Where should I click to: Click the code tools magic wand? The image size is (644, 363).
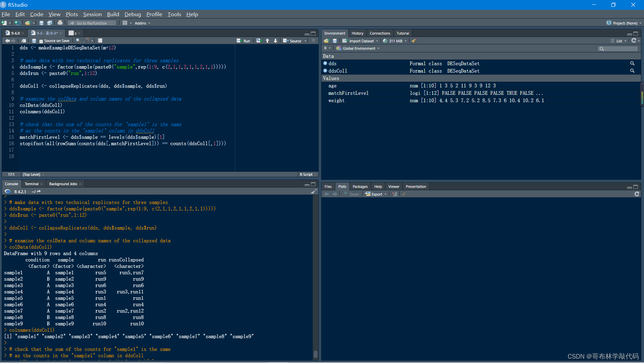tap(87, 41)
